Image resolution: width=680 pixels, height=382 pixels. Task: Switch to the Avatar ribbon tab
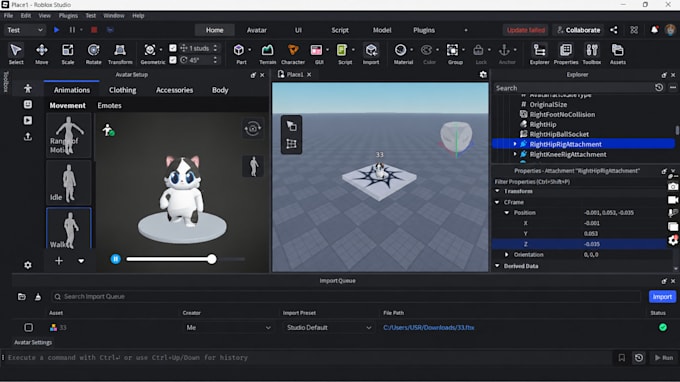257,30
